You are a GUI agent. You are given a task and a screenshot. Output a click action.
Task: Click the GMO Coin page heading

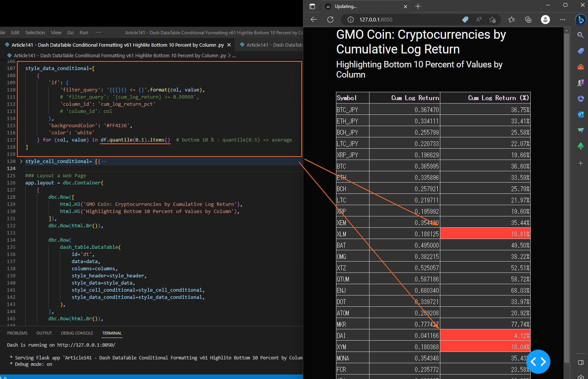click(421, 42)
